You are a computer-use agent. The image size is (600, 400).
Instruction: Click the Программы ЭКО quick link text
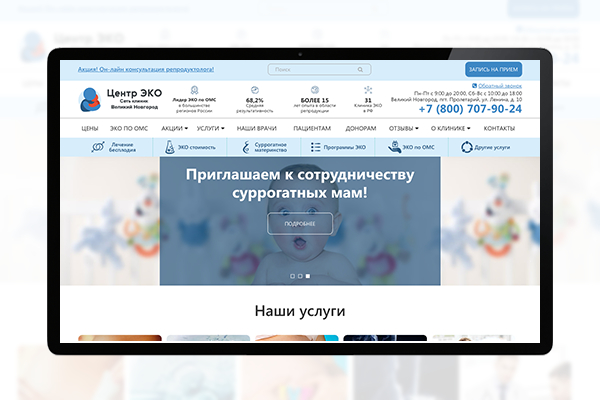pyautogui.click(x=344, y=147)
